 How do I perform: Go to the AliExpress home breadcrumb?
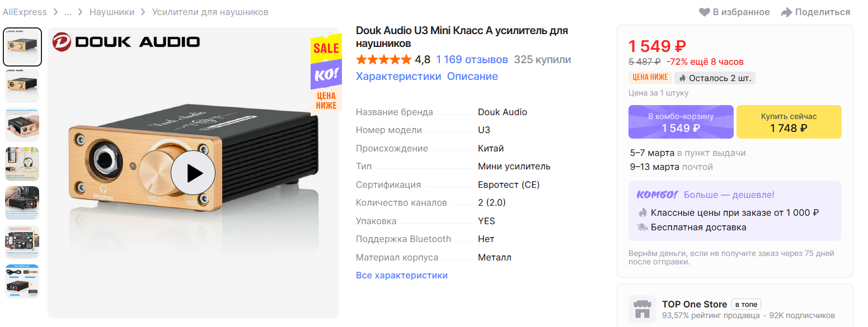coord(25,12)
